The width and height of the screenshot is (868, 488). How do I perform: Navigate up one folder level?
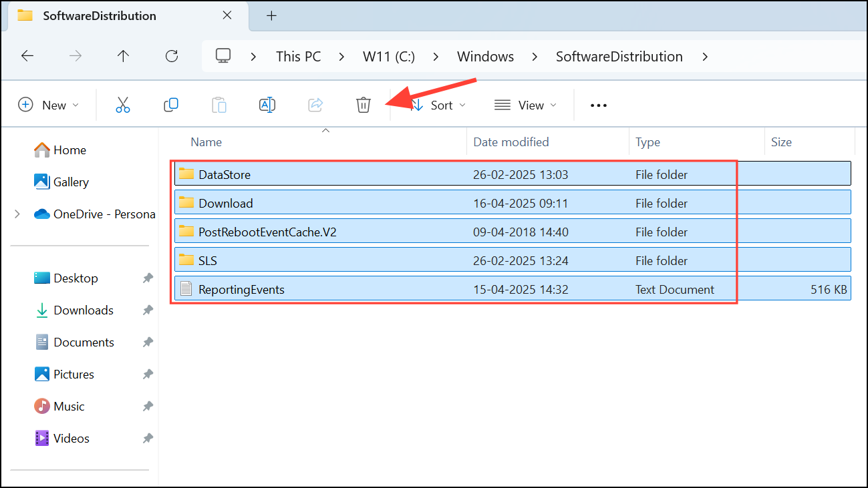pyautogui.click(x=123, y=56)
